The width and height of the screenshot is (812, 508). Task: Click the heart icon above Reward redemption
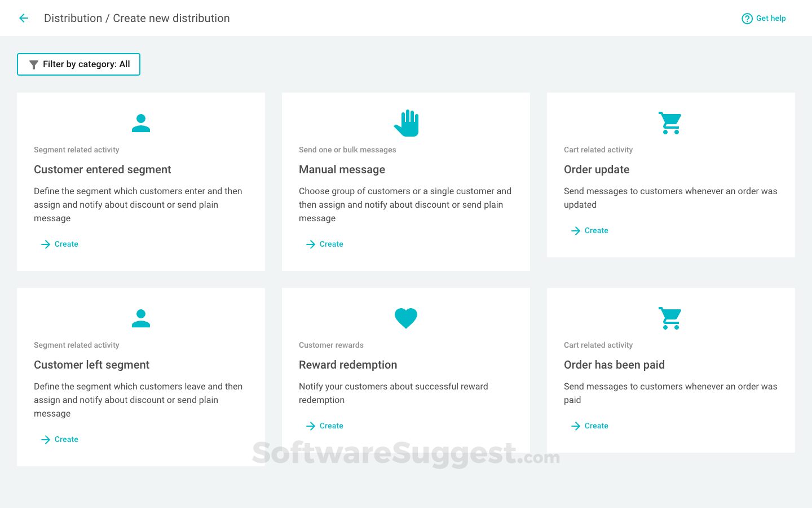pos(406,318)
